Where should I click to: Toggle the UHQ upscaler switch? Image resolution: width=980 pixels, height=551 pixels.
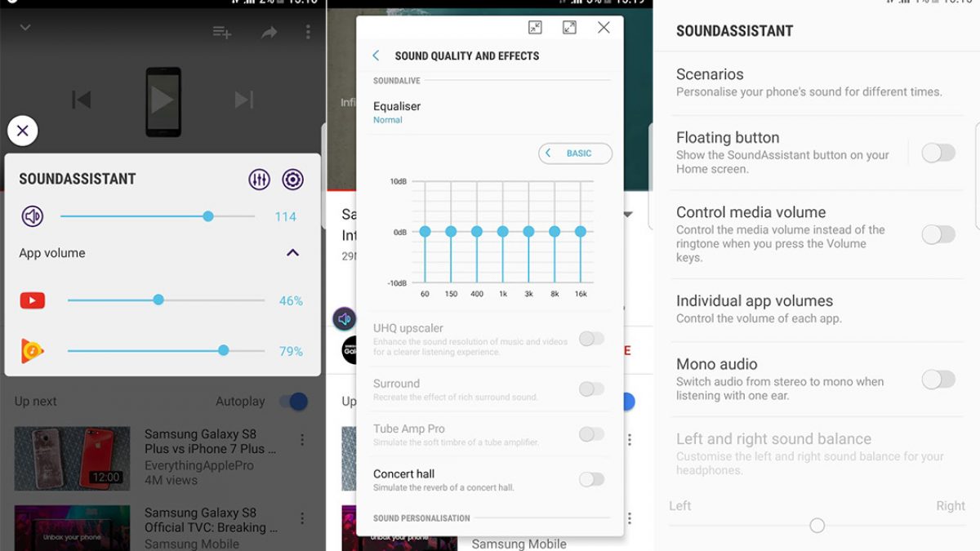pos(591,339)
